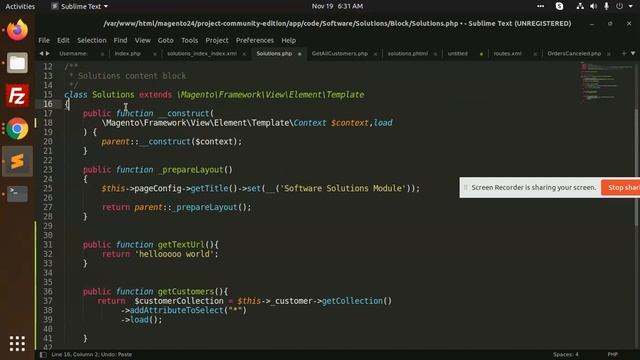
Task: Click the Activities button
Action: [x=20, y=6]
